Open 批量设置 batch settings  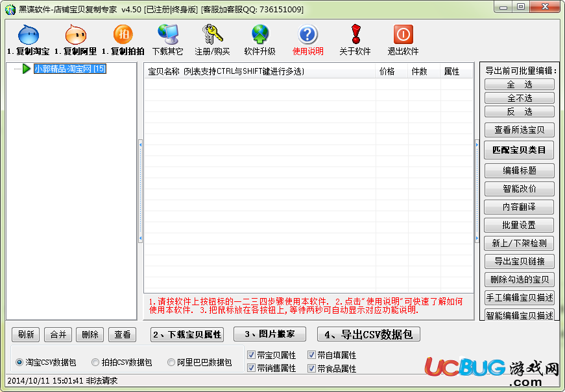point(519,225)
